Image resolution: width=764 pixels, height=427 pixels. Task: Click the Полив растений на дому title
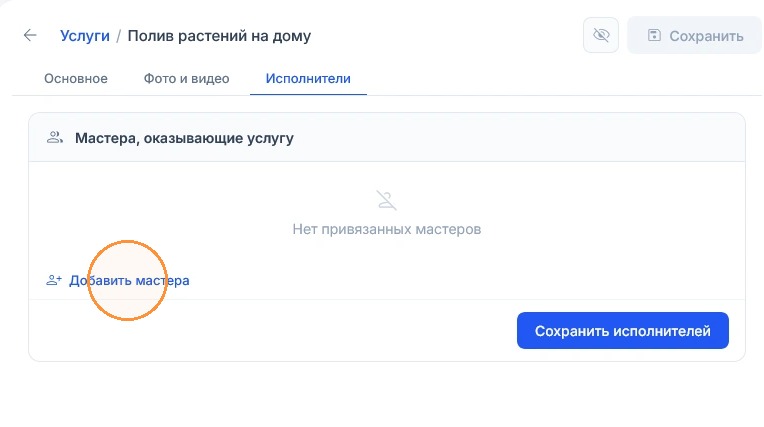click(x=219, y=36)
